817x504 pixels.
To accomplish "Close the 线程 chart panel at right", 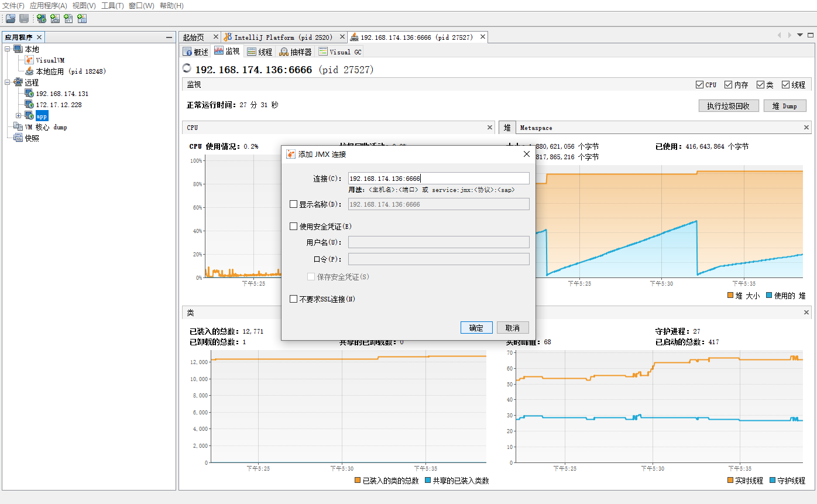I will (806, 313).
